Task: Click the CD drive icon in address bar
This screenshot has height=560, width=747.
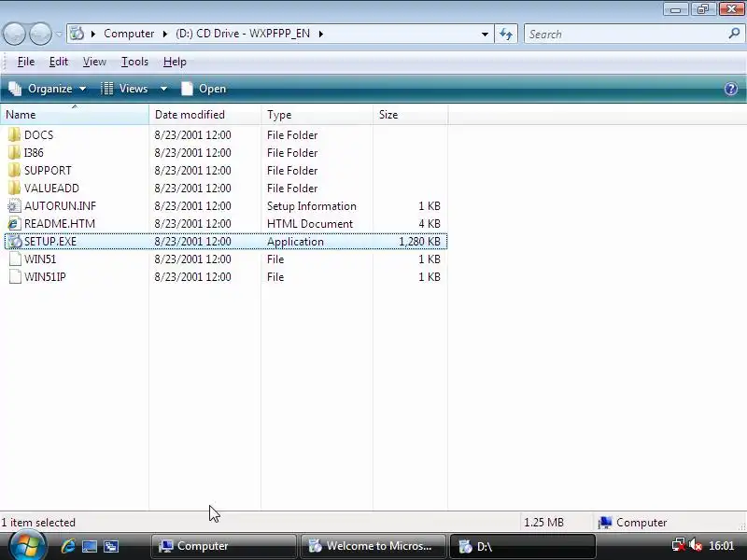Action: [77, 34]
